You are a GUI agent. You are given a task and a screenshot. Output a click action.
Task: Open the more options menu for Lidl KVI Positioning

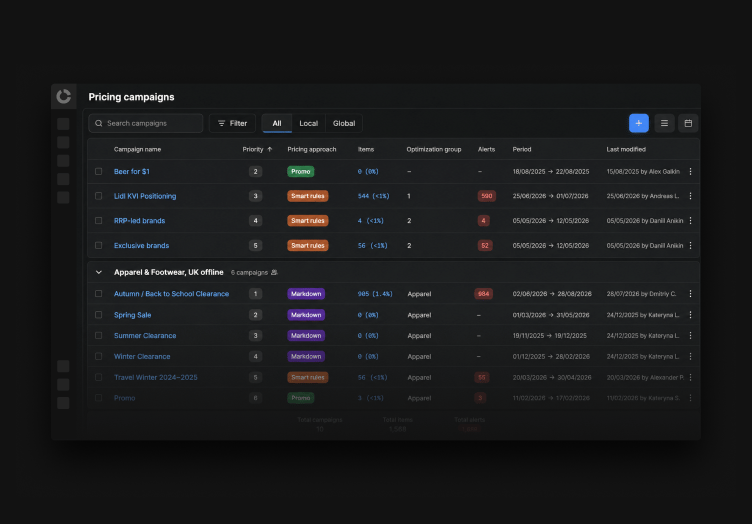pyautogui.click(x=690, y=196)
